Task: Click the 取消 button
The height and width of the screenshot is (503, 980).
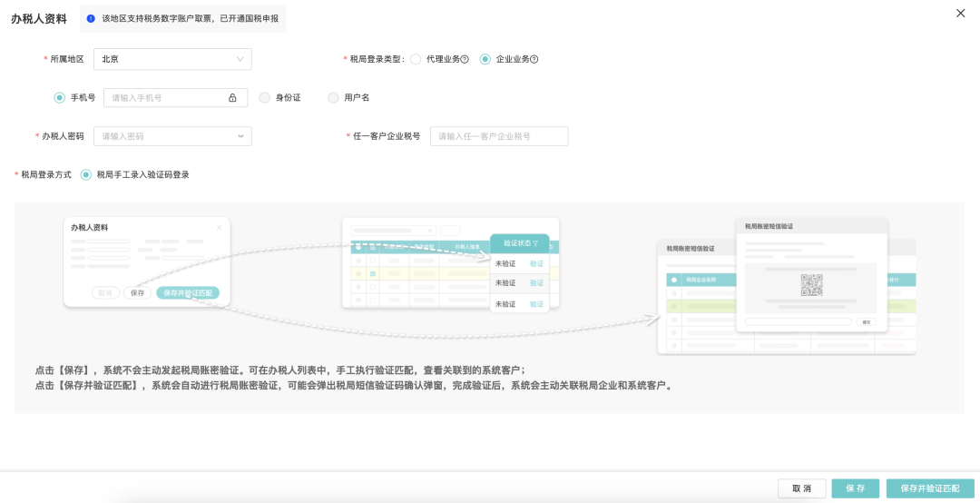Action: 801,488
